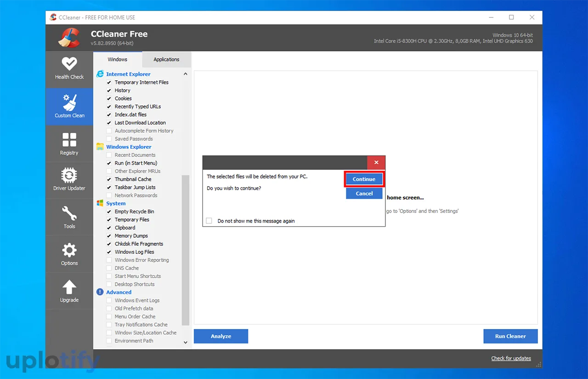Click the Upgrade arrow icon
This screenshot has width=588, height=379.
tap(69, 287)
